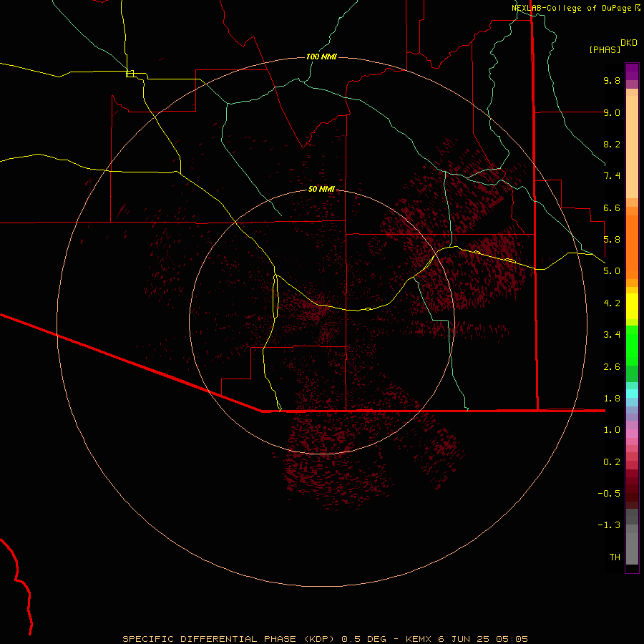The height and width of the screenshot is (644, 644).
Task: Pick the pink band near 1.0
Action: coord(632,434)
